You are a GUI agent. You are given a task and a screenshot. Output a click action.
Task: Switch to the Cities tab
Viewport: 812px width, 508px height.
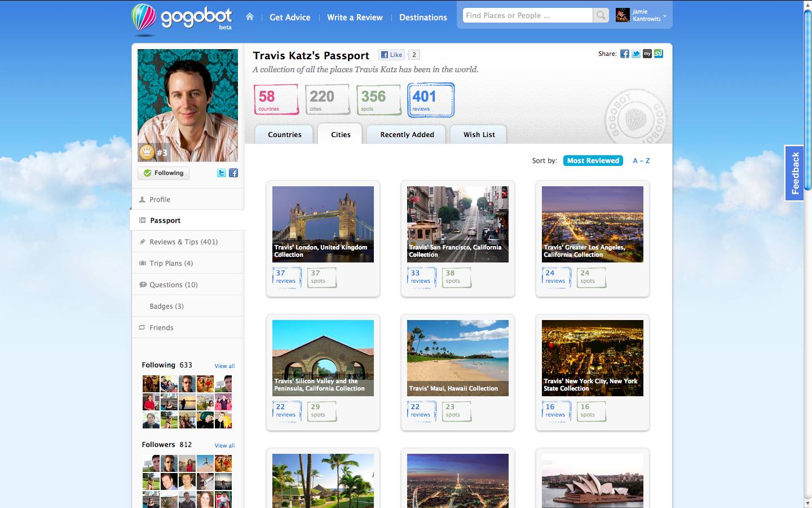(341, 134)
